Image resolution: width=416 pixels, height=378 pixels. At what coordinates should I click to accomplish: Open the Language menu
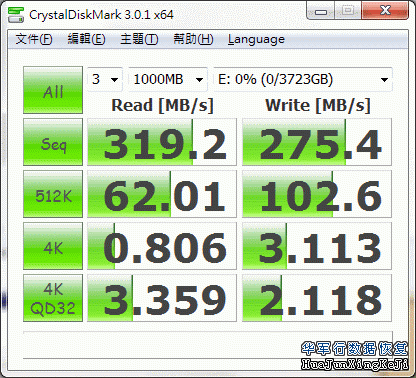[256, 39]
